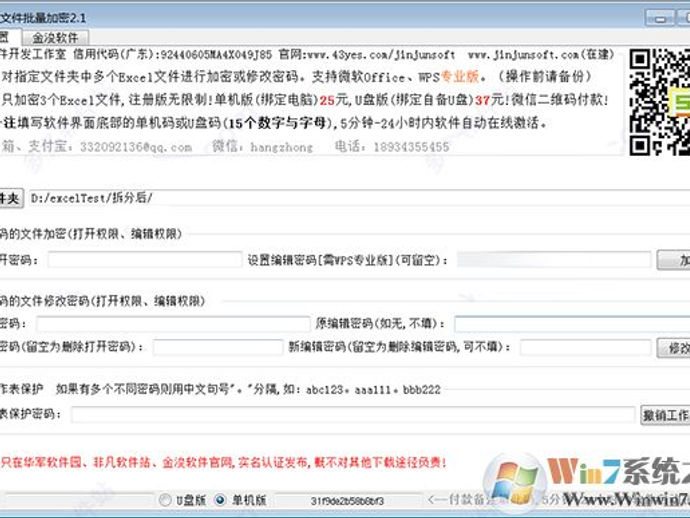The width and height of the screenshot is (690, 518).
Task: Focus the 原编辑密码 input field
Action: 572,324
